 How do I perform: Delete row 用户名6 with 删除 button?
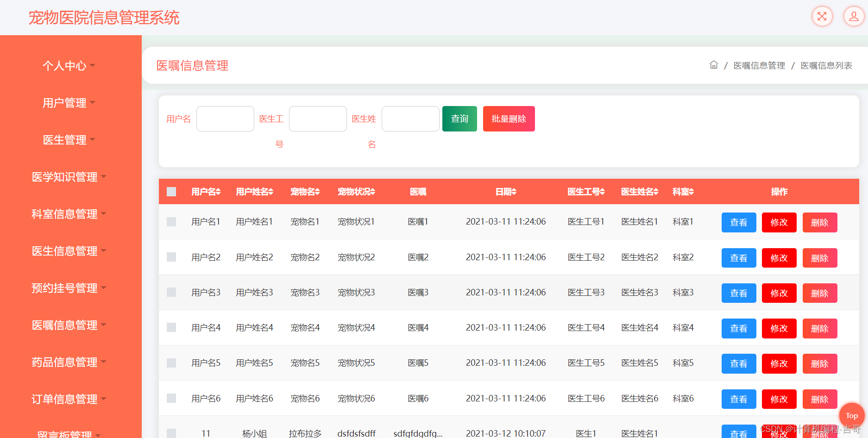click(820, 399)
